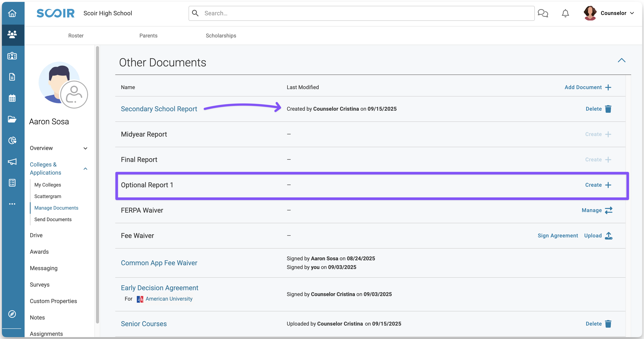Collapse the Colleges & Applications section

(x=85, y=169)
